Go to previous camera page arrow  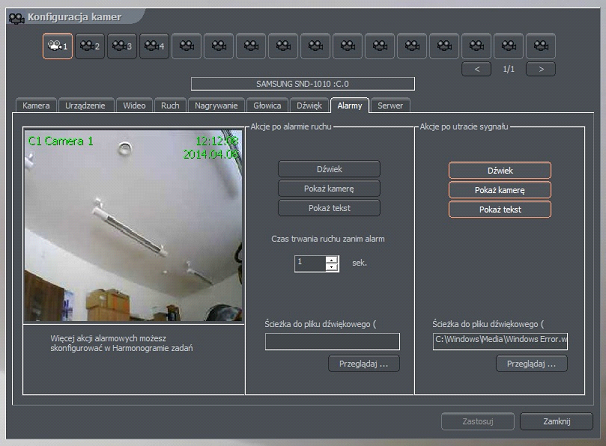(477, 68)
